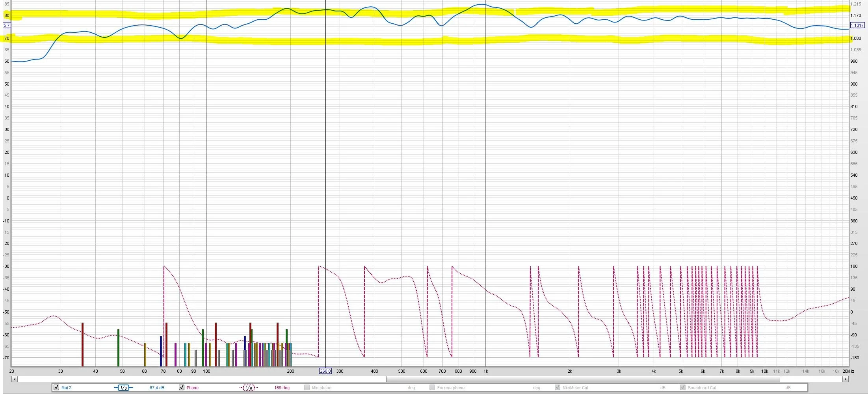Click the -180 label on the right phase axis

pyautogui.click(x=855, y=358)
